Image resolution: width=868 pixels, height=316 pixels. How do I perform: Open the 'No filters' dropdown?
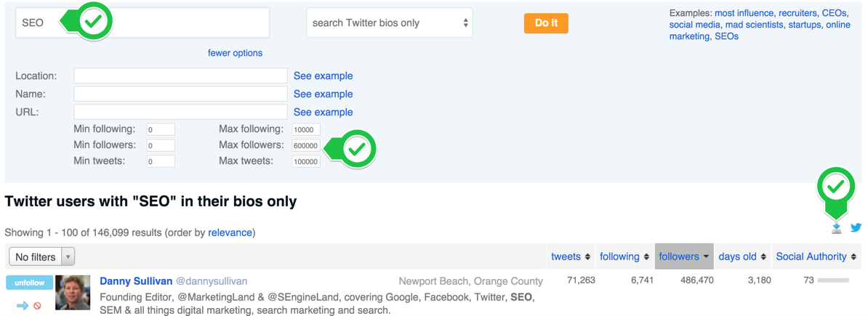click(41, 257)
